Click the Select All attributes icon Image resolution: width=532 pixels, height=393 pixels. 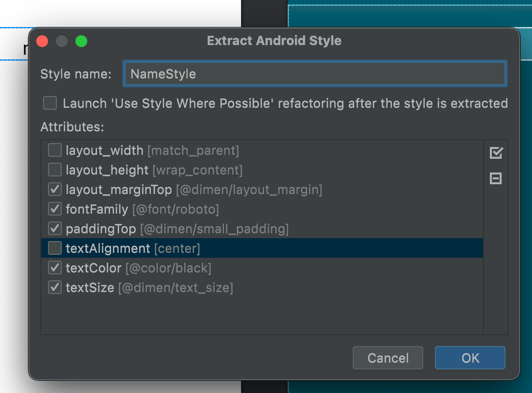click(496, 153)
